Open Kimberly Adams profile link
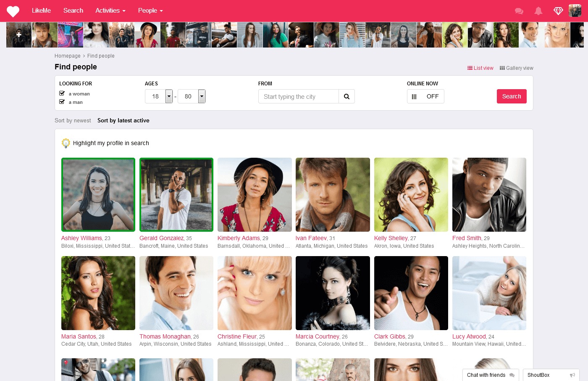588x381 pixels. click(x=239, y=238)
